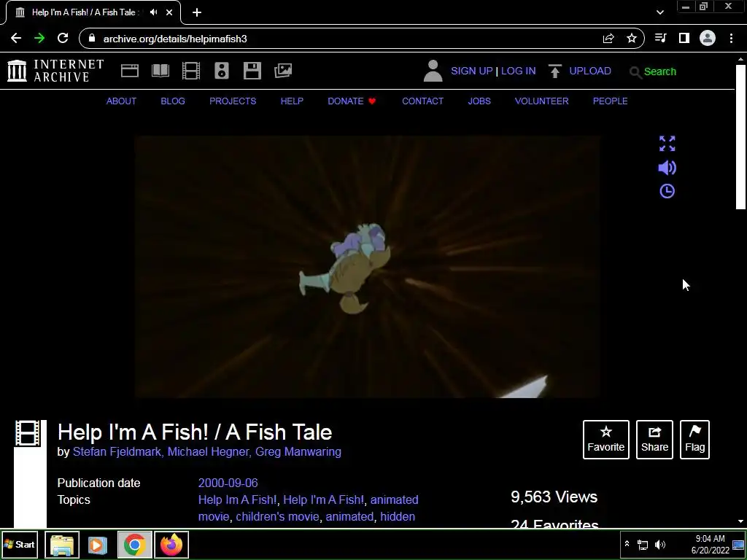
Task: Open creator Greg Manwaring link
Action: tap(298, 451)
